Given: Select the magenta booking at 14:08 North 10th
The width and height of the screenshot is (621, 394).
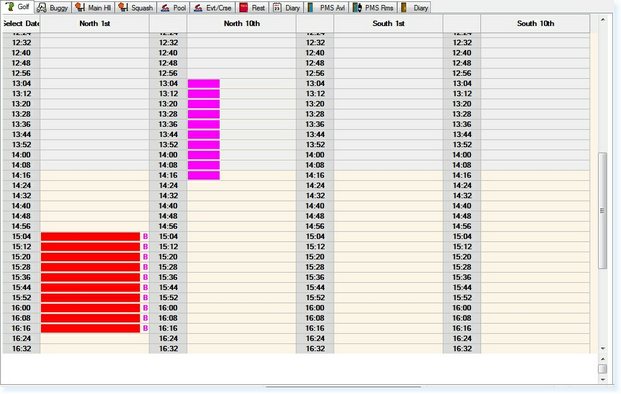Looking at the screenshot, I should [x=204, y=165].
